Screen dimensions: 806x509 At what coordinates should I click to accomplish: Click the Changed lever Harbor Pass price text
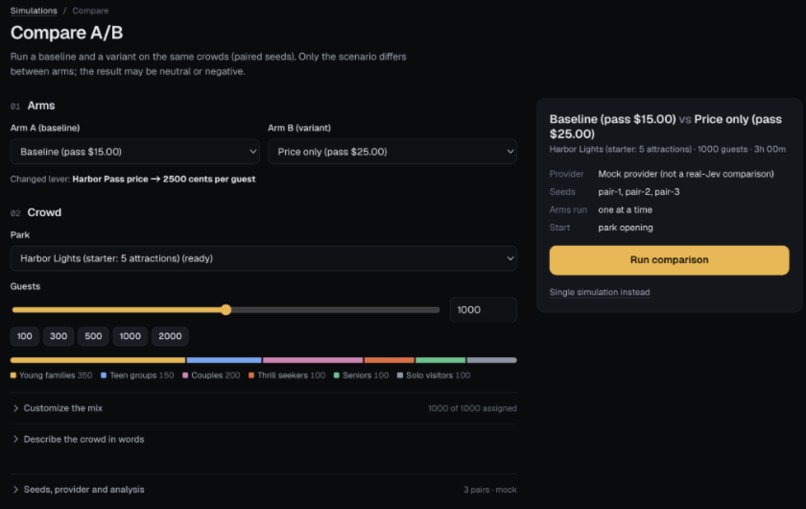(133, 179)
